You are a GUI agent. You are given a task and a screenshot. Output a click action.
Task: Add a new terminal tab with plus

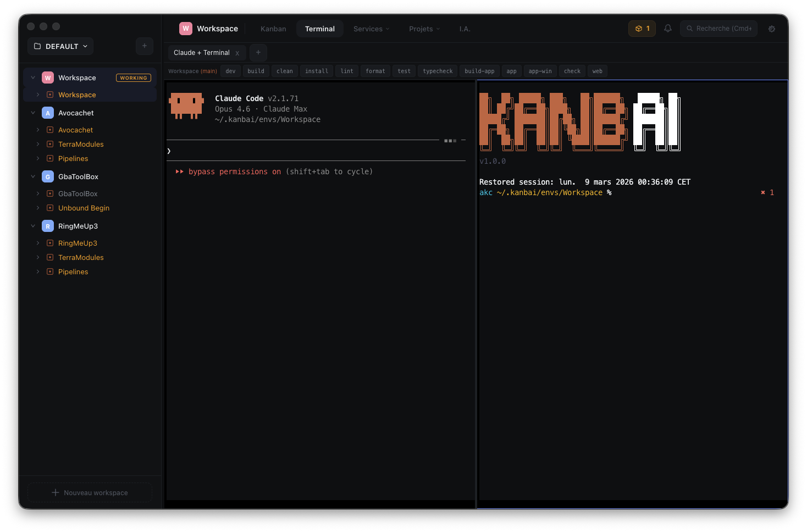tap(258, 53)
